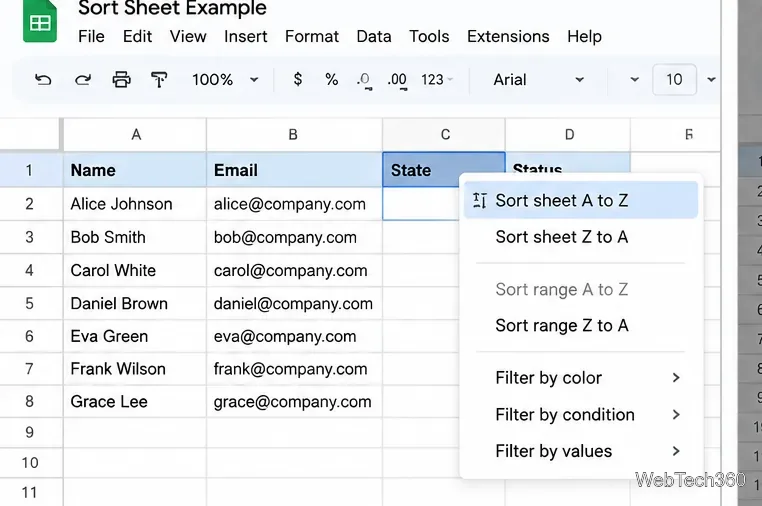Click cell Carol White

coord(135,270)
